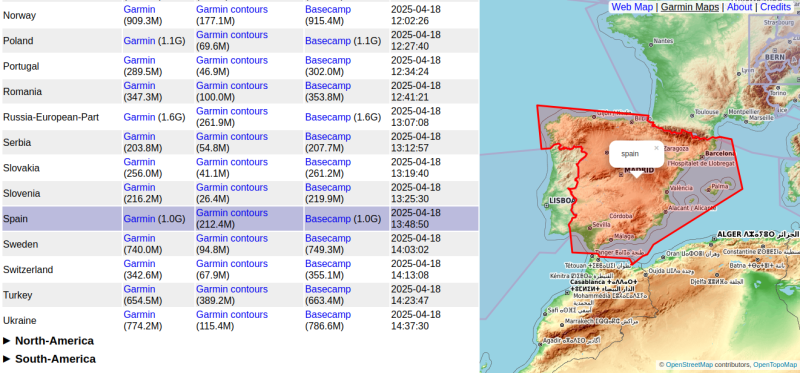Download Basecamp file for Ukraine

point(328,315)
